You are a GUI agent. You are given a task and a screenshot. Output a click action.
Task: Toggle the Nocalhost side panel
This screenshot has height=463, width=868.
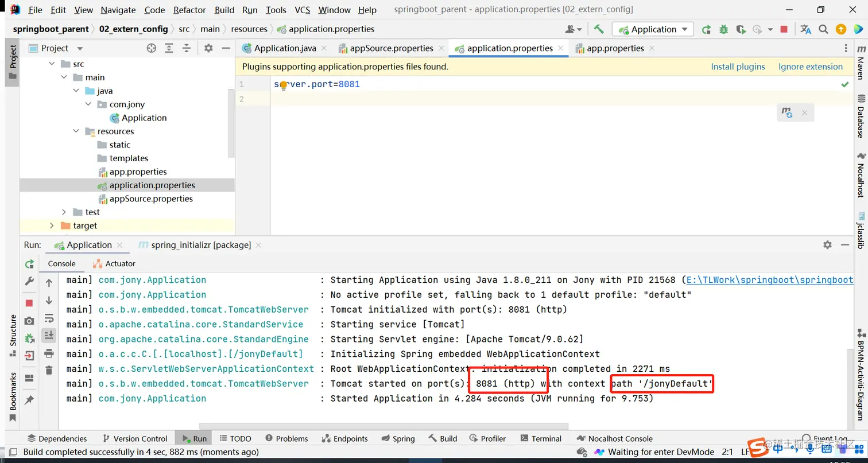tap(861, 175)
